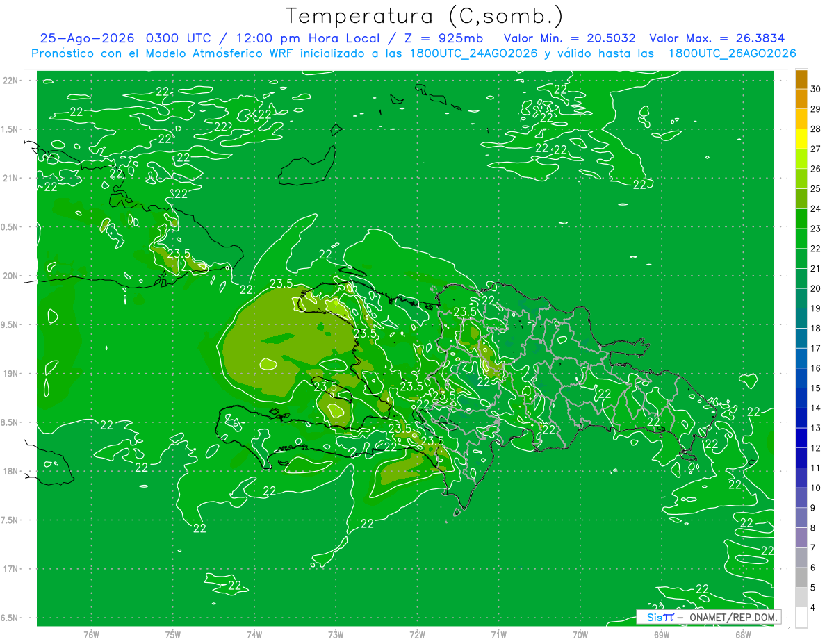Click the '19N' latitude axis label
This screenshot has height=644, width=834.
click(12, 374)
